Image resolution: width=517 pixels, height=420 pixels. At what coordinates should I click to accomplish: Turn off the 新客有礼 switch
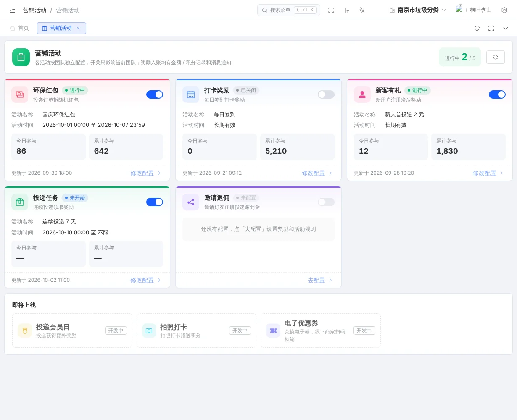497,94
